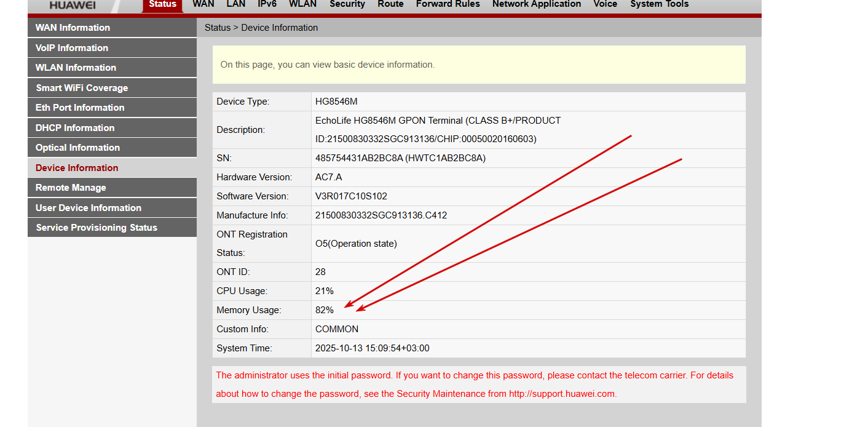Click the Huawei logo

click(72, 5)
